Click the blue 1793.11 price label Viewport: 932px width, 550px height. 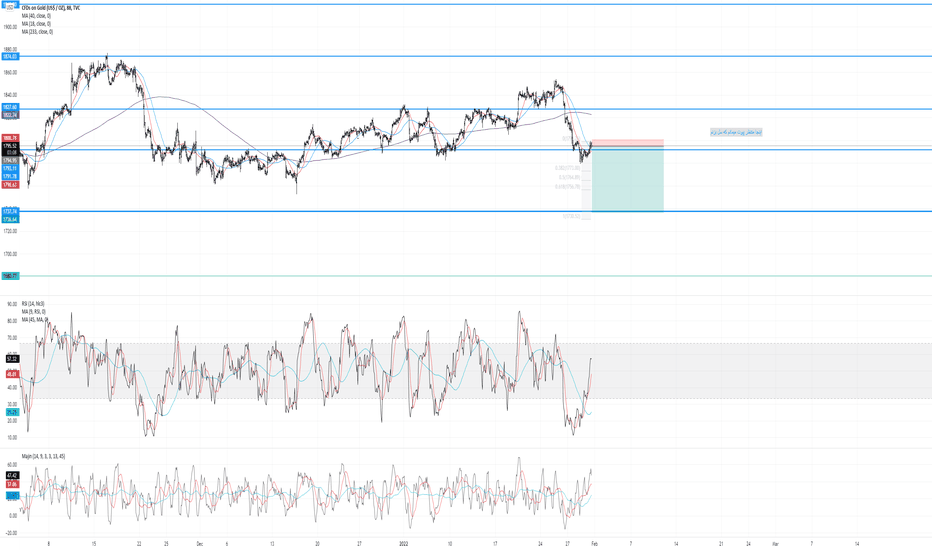10,168
